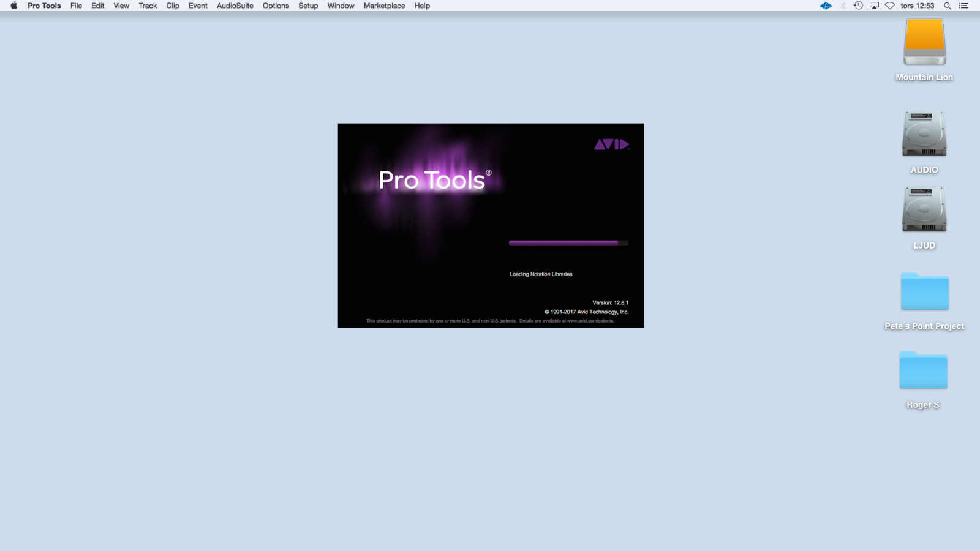Open Spotlight search magnifier

[x=947, y=6]
